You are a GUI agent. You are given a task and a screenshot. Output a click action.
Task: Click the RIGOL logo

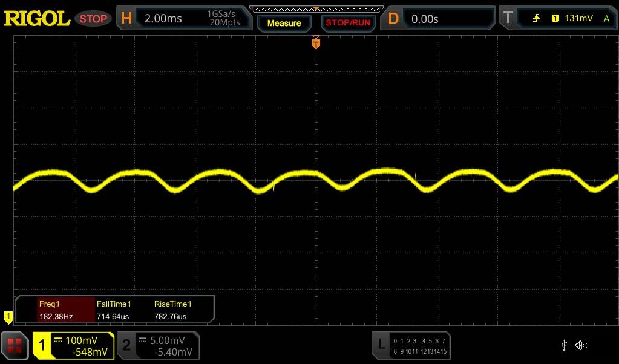pyautogui.click(x=37, y=19)
